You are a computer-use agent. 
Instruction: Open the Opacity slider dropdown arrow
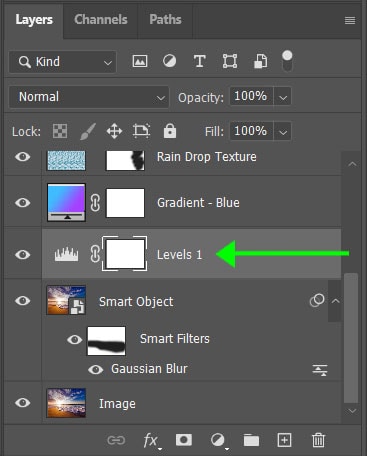[x=283, y=97]
